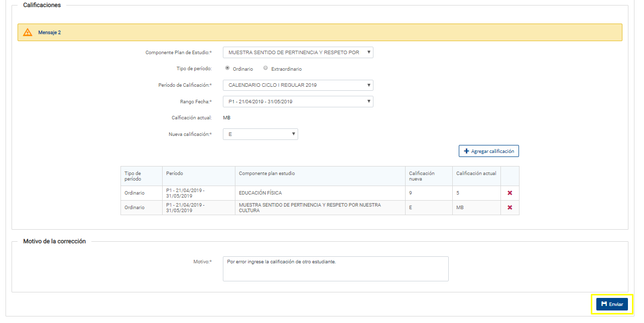Viewport: 644px width, 323px height.
Task: Submit the form with Enviar
Action: coord(612,304)
